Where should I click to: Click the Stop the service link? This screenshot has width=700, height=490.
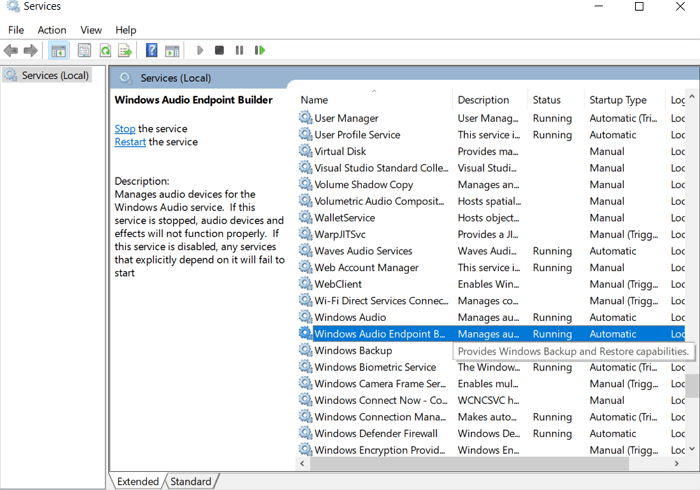tap(125, 129)
